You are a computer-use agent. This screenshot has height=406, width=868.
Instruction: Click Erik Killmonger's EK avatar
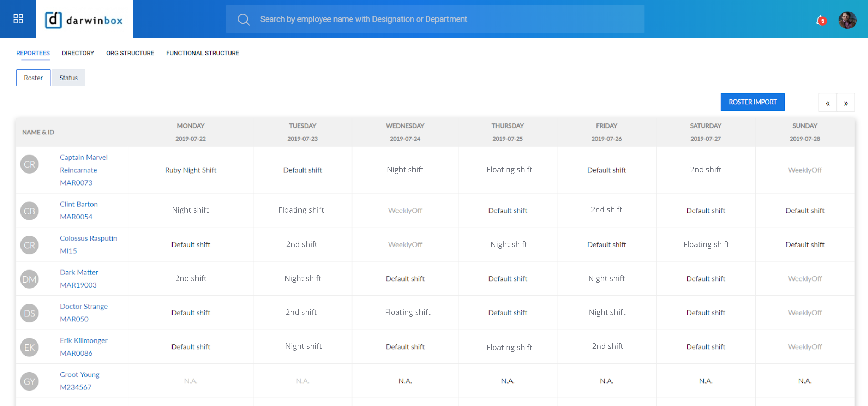pyautogui.click(x=29, y=347)
